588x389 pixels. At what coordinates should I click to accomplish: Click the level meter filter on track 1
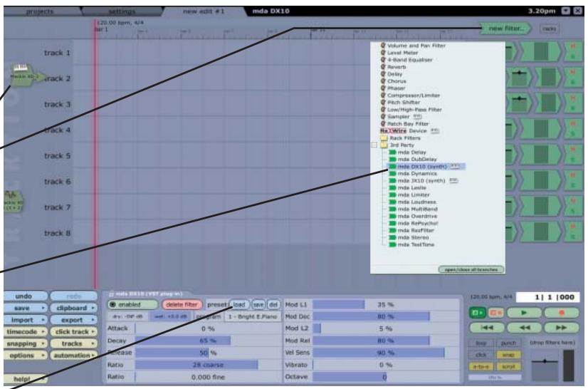[x=541, y=51]
